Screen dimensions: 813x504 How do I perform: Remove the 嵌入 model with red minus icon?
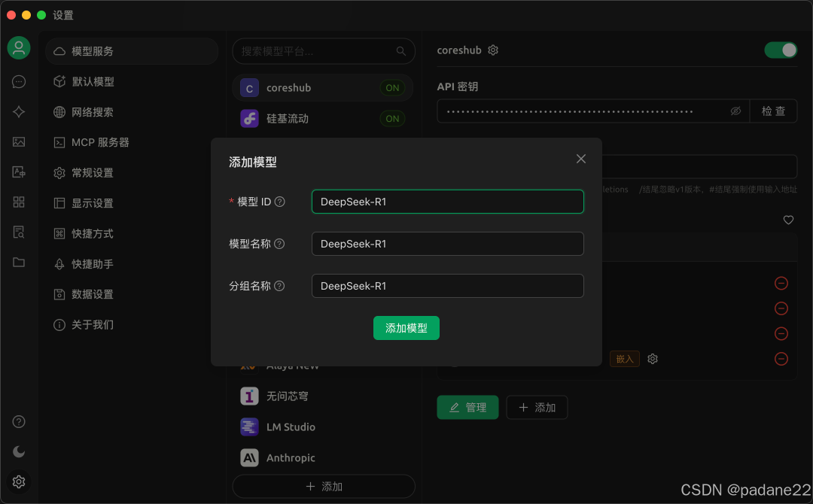tap(781, 359)
